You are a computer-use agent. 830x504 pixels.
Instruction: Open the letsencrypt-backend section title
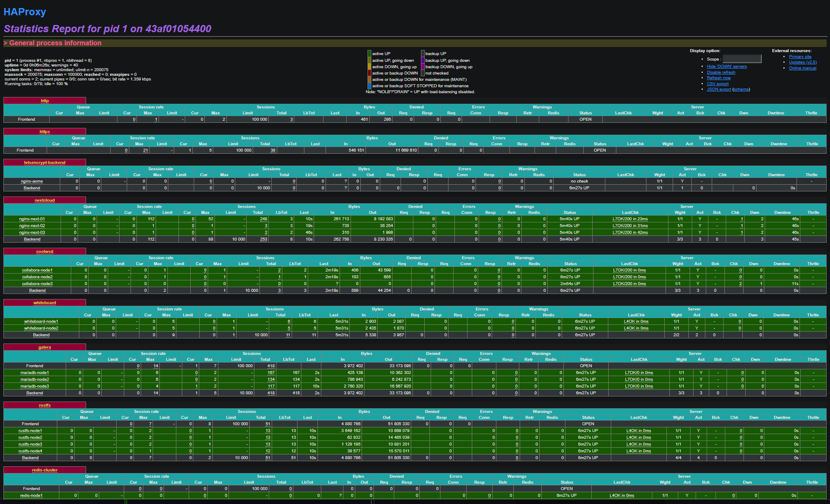(45, 163)
